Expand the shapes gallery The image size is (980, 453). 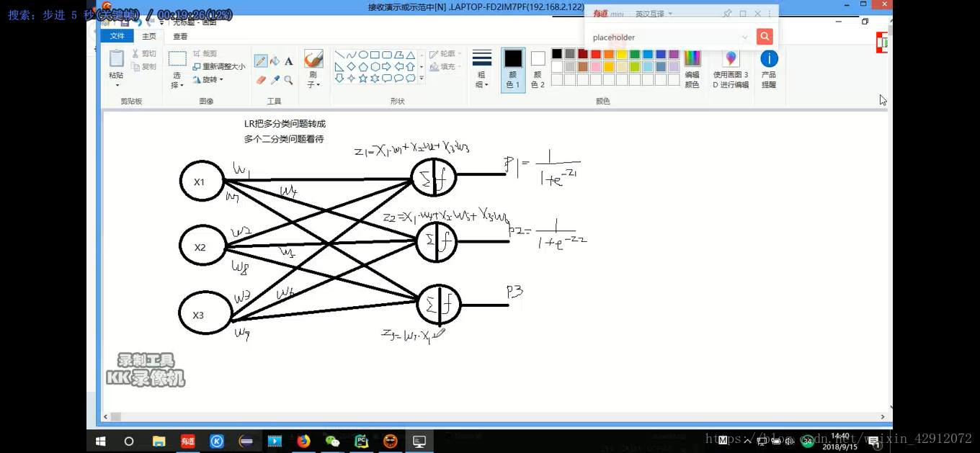point(422,78)
